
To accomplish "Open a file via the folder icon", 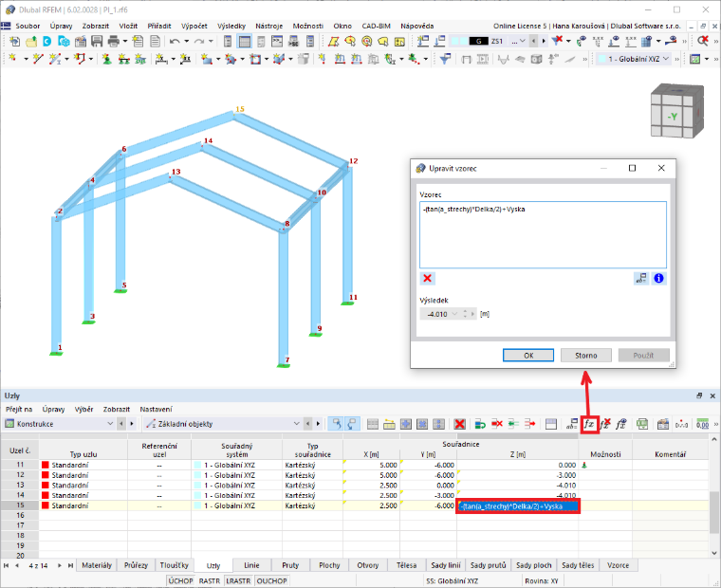I will [31, 42].
